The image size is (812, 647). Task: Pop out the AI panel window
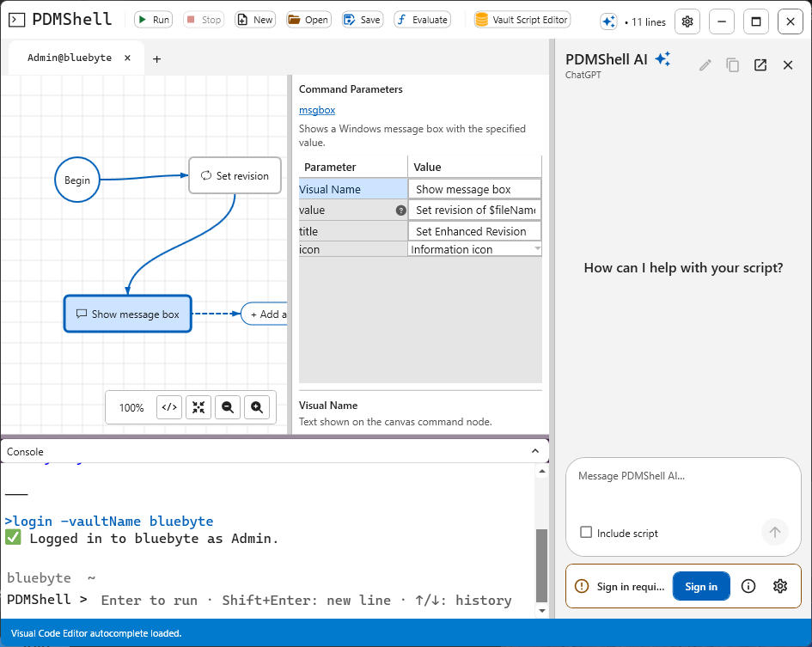(760, 64)
